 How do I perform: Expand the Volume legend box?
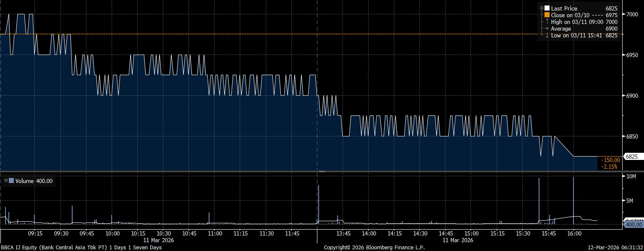[6, 181]
